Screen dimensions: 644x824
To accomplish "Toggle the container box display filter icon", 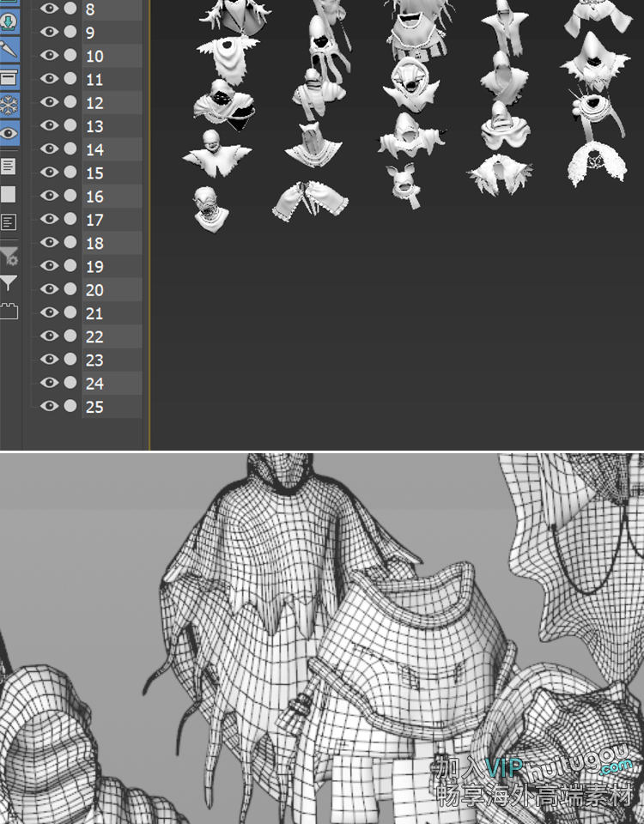I will pos(9,78).
